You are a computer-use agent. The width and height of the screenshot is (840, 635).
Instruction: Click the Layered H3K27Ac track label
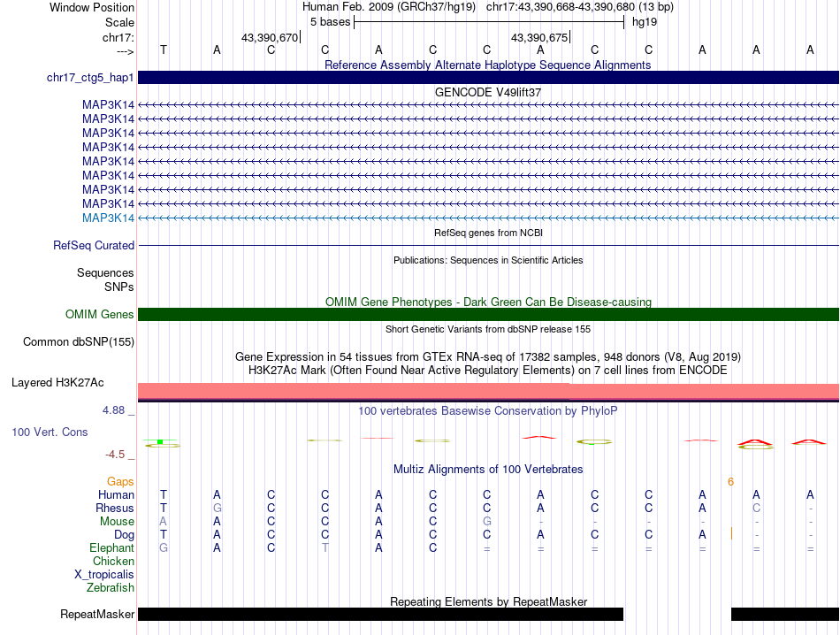(x=57, y=383)
